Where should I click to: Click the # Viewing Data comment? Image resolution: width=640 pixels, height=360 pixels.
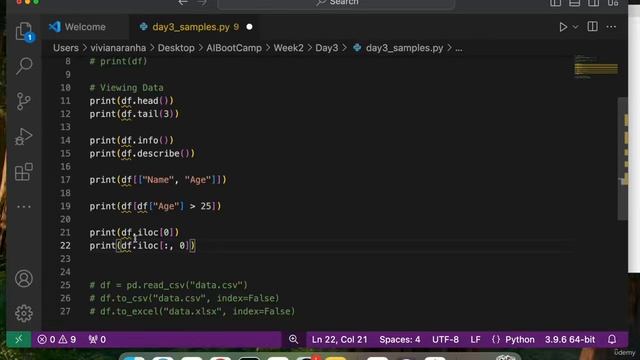(x=127, y=88)
